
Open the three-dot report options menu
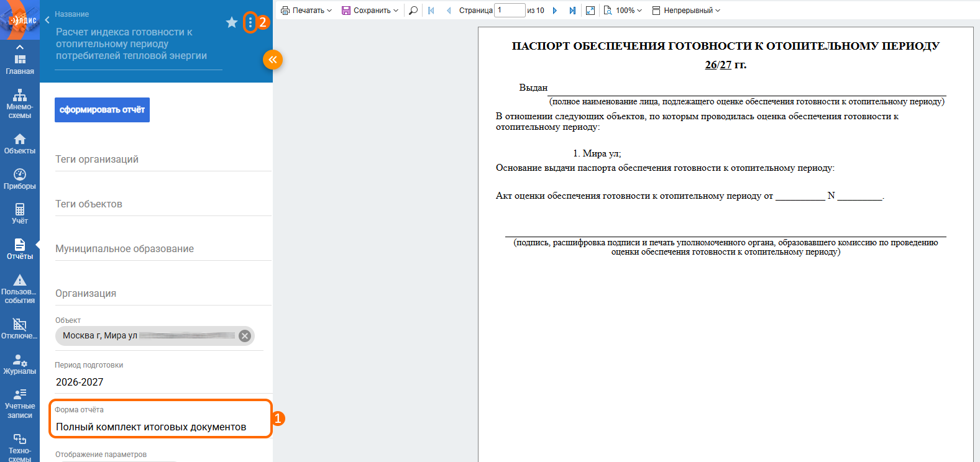[250, 22]
